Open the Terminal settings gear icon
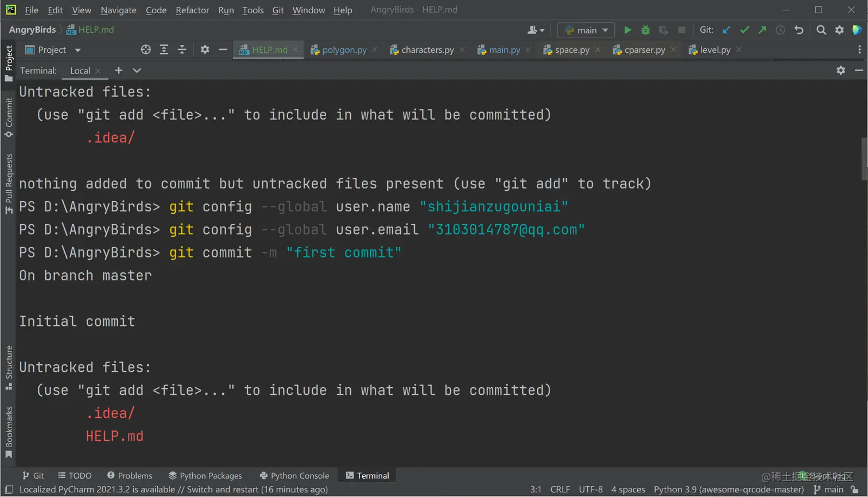This screenshot has height=497, width=868. tap(841, 70)
